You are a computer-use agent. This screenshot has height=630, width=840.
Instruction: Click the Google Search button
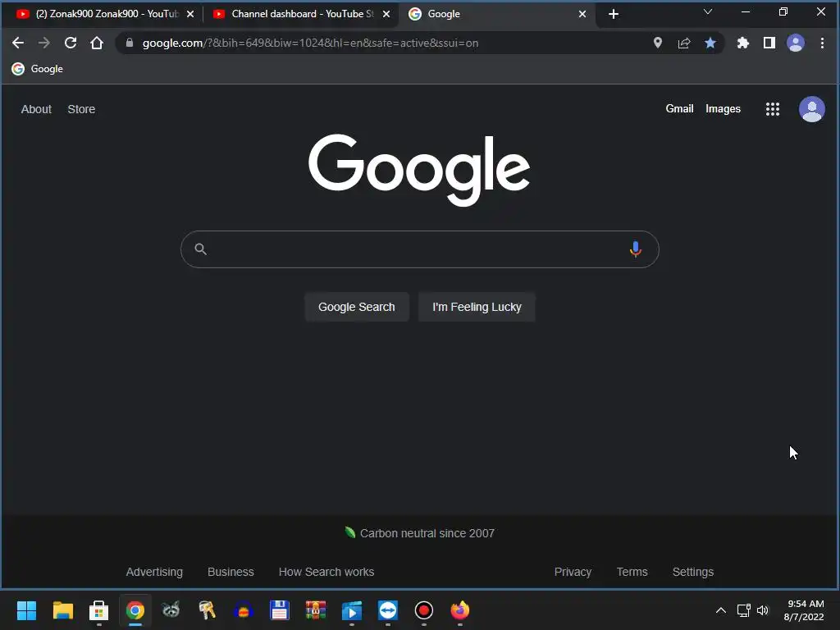tap(356, 307)
